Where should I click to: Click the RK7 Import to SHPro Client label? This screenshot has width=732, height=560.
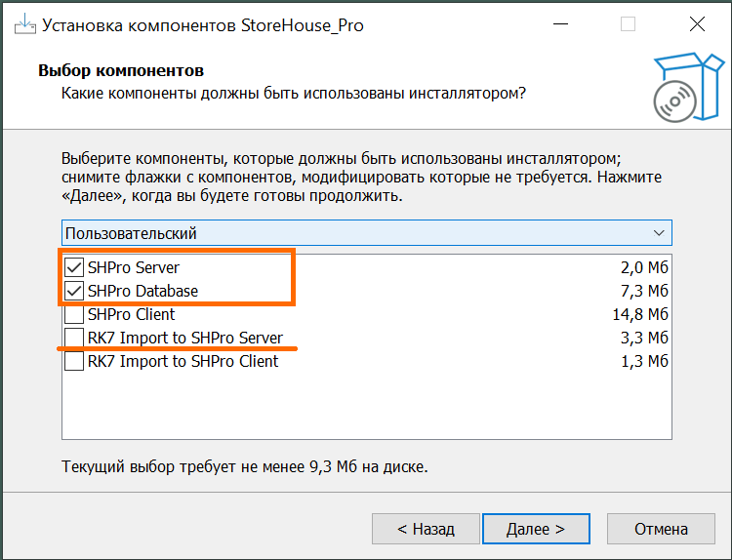tap(183, 361)
